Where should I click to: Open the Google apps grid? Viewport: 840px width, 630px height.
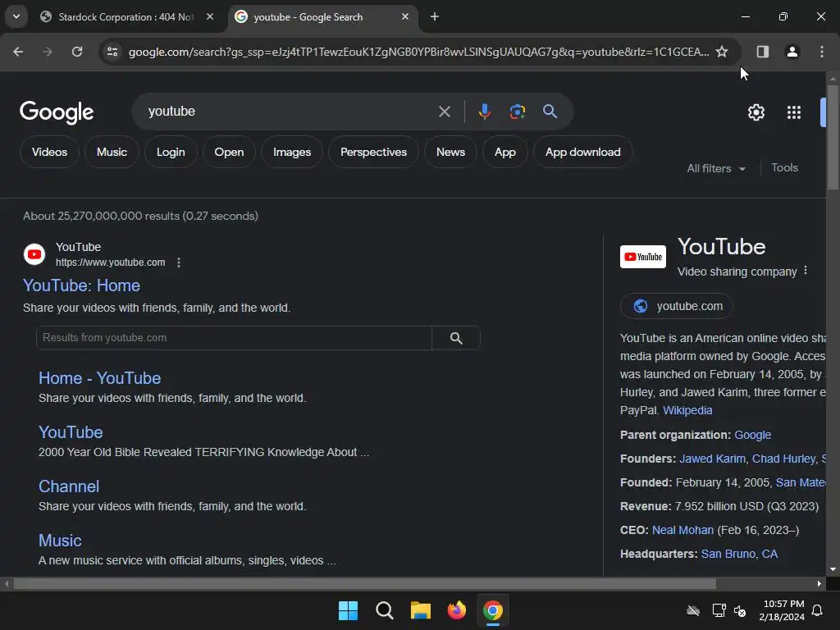[x=794, y=112]
